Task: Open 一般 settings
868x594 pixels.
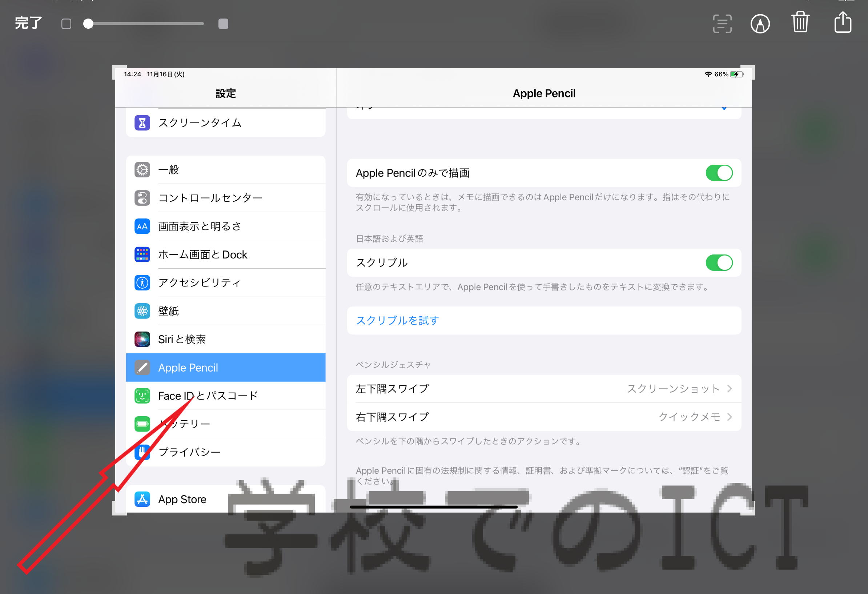Action: pyautogui.click(x=226, y=170)
